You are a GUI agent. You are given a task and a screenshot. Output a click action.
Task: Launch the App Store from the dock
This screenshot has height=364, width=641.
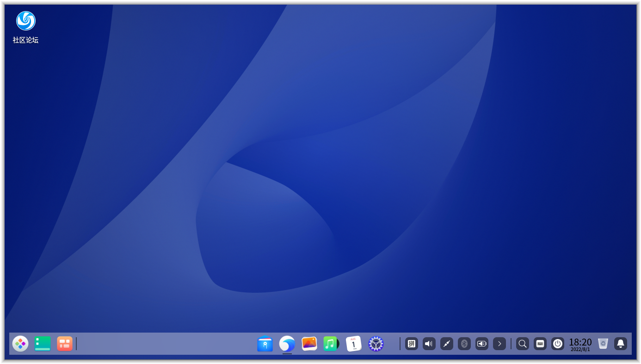(x=265, y=344)
